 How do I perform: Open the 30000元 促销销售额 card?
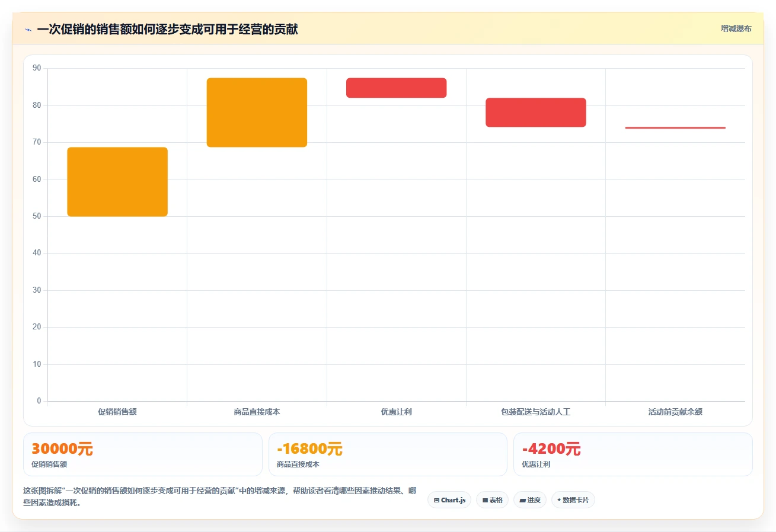pos(142,454)
